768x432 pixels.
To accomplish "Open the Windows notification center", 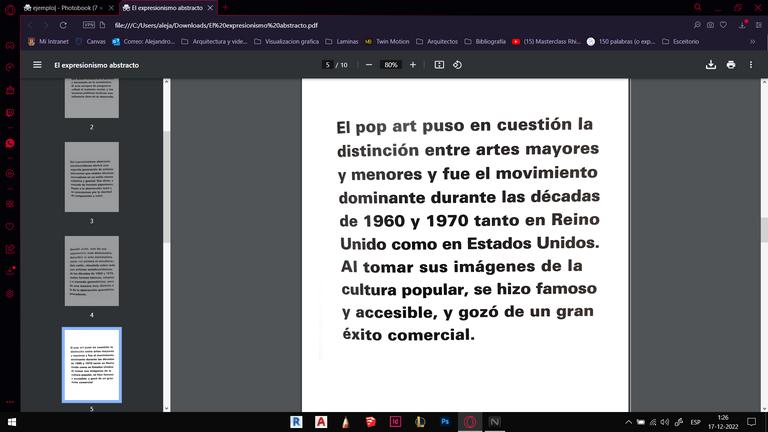I will click(x=752, y=422).
